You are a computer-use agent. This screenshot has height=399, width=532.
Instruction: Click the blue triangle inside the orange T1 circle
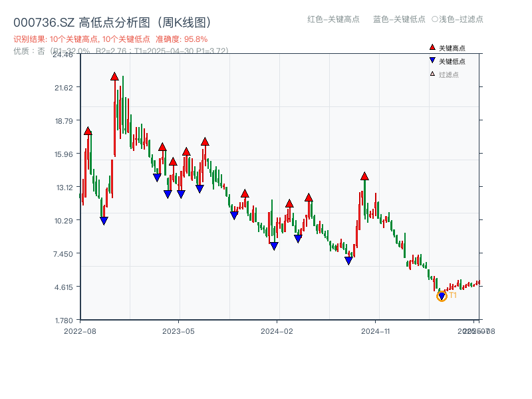(x=442, y=295)
